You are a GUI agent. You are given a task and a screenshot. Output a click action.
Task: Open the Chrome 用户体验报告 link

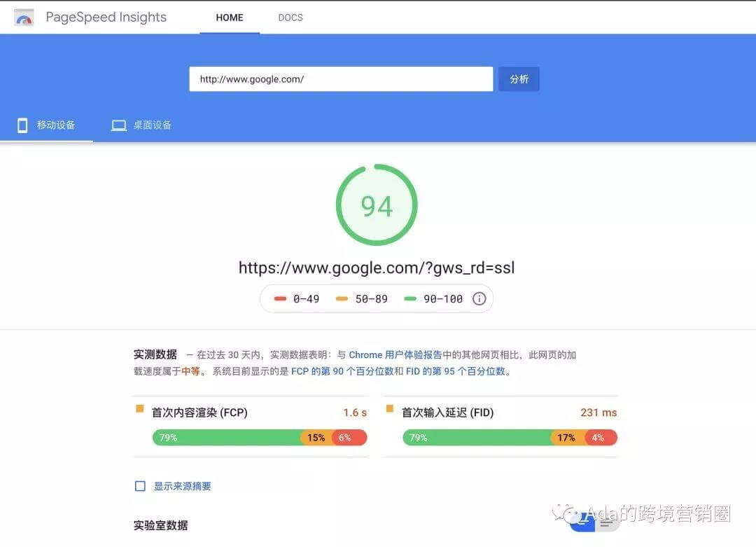(395, 355)
